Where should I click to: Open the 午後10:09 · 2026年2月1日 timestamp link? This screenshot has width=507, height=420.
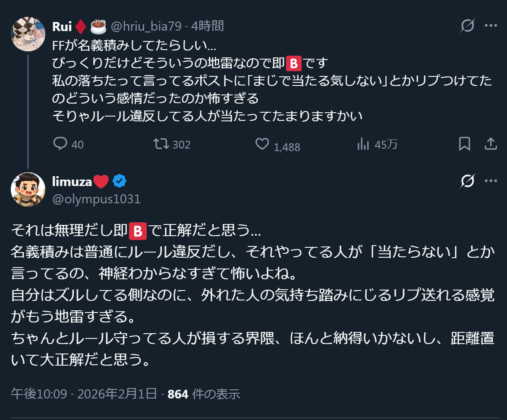click(84, 394)
